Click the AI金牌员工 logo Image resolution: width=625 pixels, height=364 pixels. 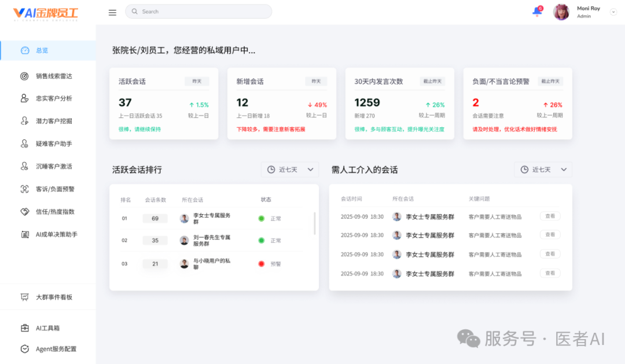pos(46,13)
